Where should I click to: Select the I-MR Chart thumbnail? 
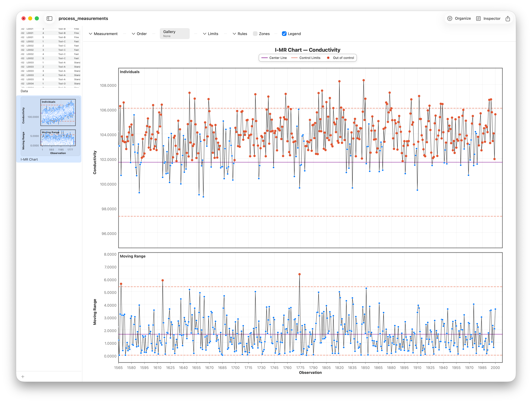[50, 126]
